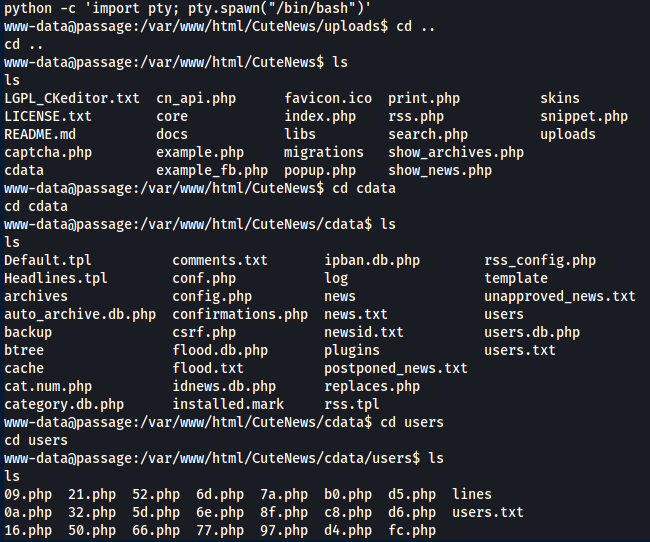Click the LGPL_CKeditor.txt file name
Image resolution: width=650 pixels, height=542 pixels.
72,98
